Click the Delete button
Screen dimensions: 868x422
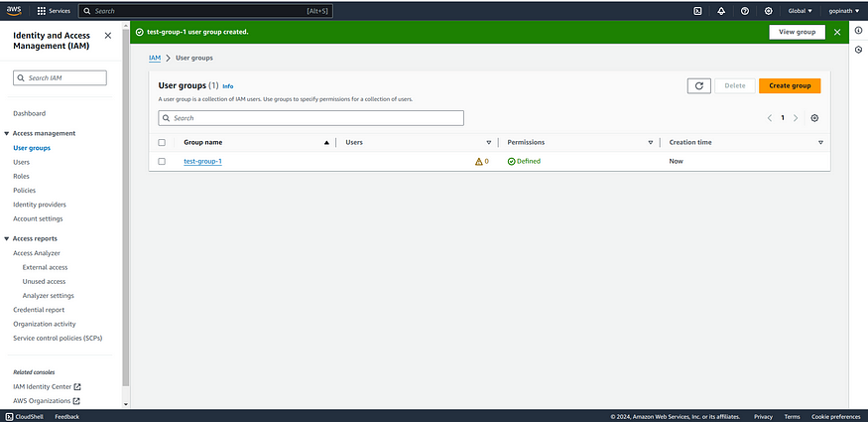(x=735, y=85)
